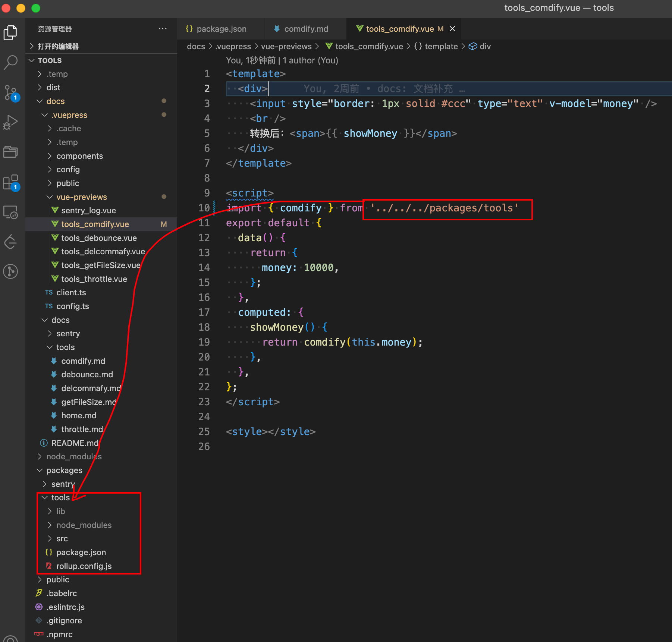This screenshot has height=642, width=672.
Task: Click the template breadcrumb segment
Action: point(441,46)
